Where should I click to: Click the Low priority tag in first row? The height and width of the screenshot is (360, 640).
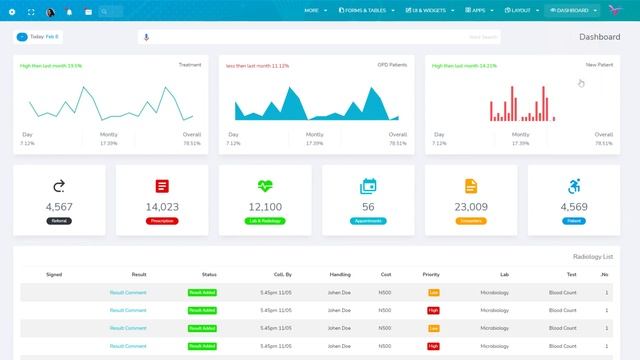click(433, 293)
